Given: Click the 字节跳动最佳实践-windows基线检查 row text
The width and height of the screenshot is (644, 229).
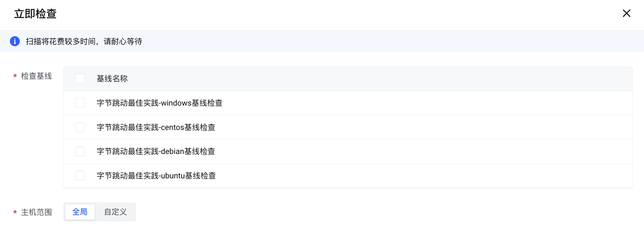Looking at the screenshot, I should pyautogui.click(x=160, y=103).
